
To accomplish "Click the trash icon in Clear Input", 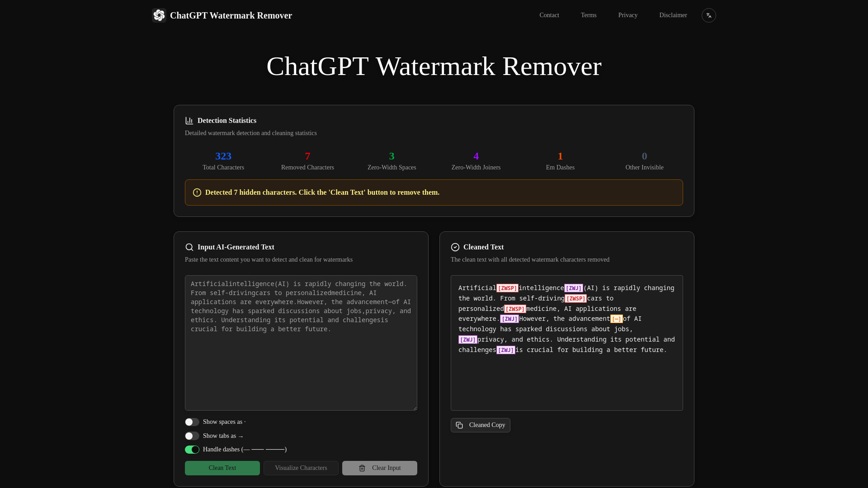I will 362,468.
